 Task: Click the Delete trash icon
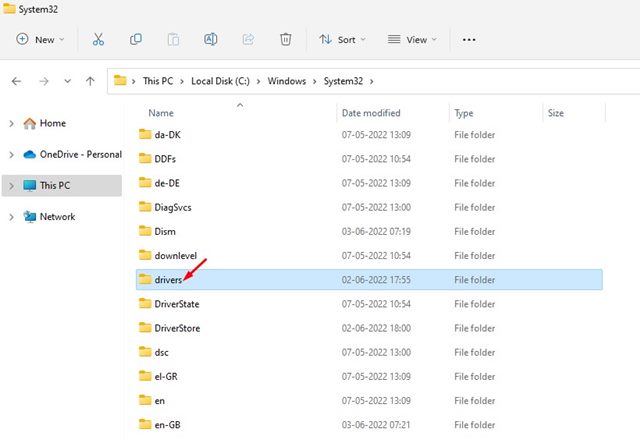[286, 39]
